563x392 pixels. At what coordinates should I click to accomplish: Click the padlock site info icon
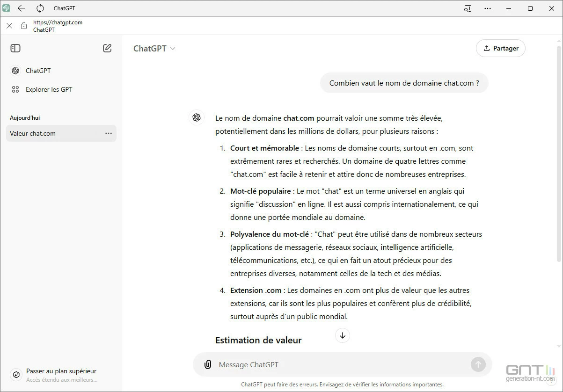tap(24, 26)
